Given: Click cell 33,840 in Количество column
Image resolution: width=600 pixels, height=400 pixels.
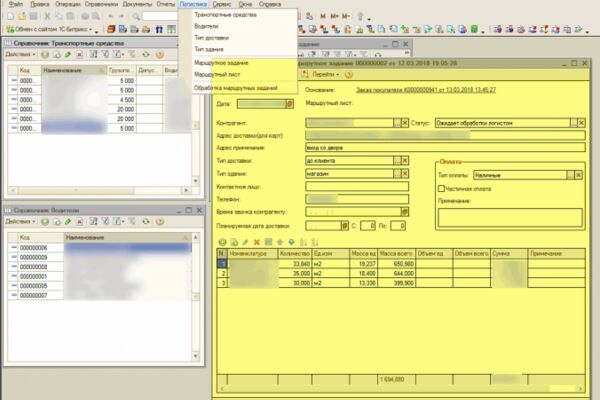Looking at the screenshot, I should [295, 264].
